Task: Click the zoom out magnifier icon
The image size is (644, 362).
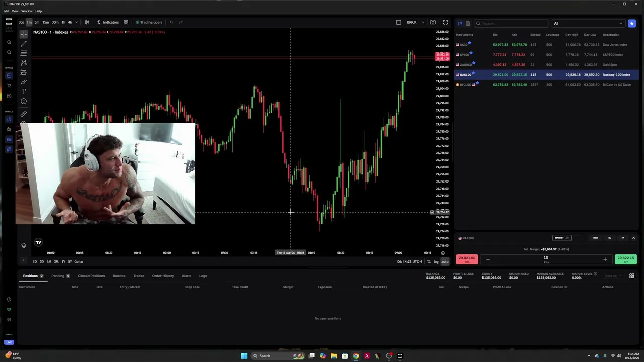Action: pos(9,52)
